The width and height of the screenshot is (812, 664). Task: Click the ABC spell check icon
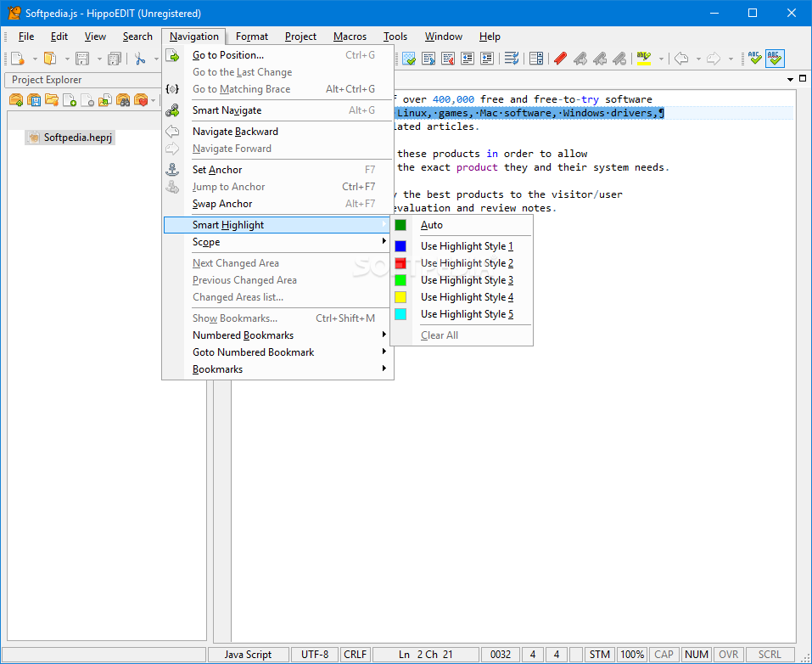pos(755,59)
